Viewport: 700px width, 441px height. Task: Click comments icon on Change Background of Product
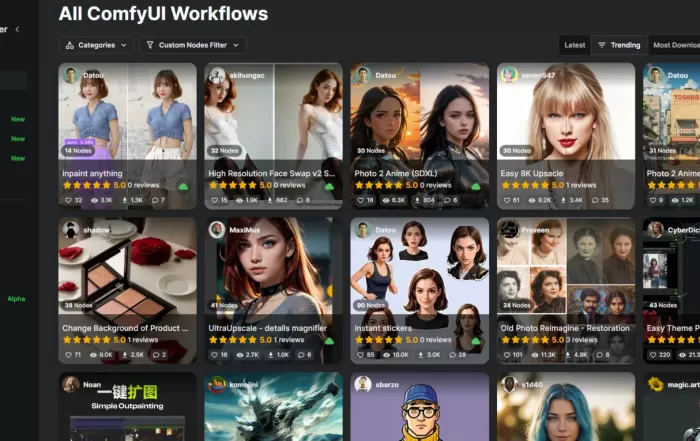(156, 355)
